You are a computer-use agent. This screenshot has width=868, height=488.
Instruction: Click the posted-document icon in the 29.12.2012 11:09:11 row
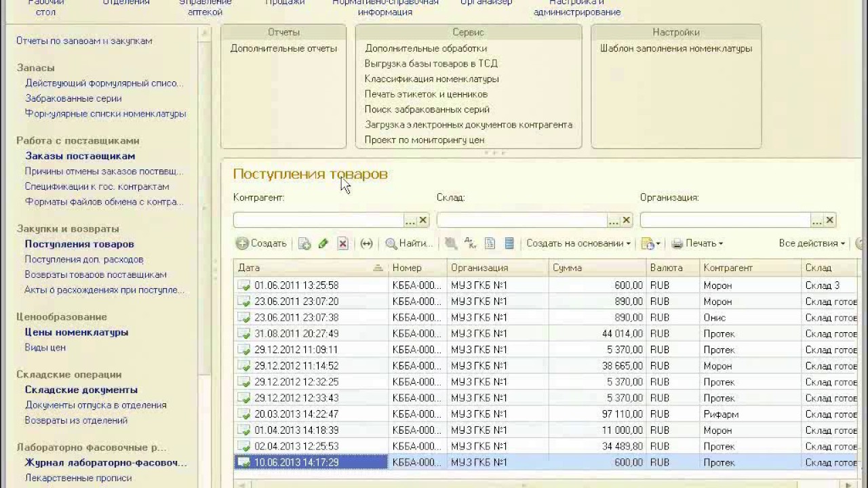coord(244,350)
